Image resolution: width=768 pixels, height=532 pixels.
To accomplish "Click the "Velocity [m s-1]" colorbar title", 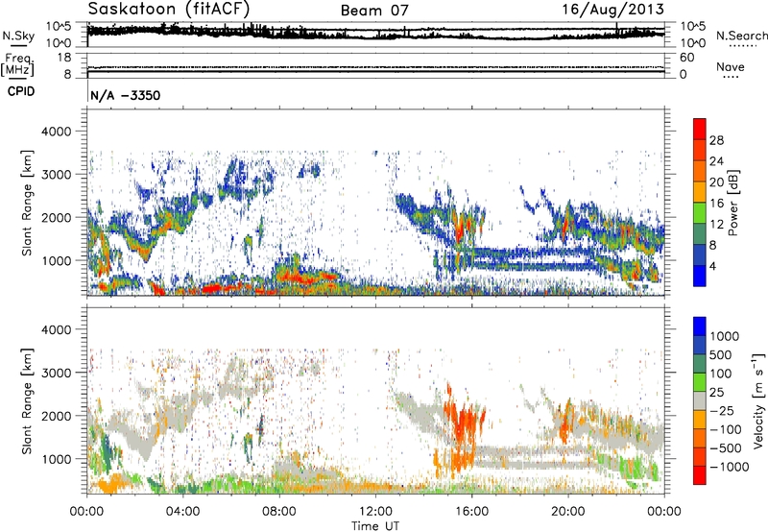I will [x=758, y=400].
